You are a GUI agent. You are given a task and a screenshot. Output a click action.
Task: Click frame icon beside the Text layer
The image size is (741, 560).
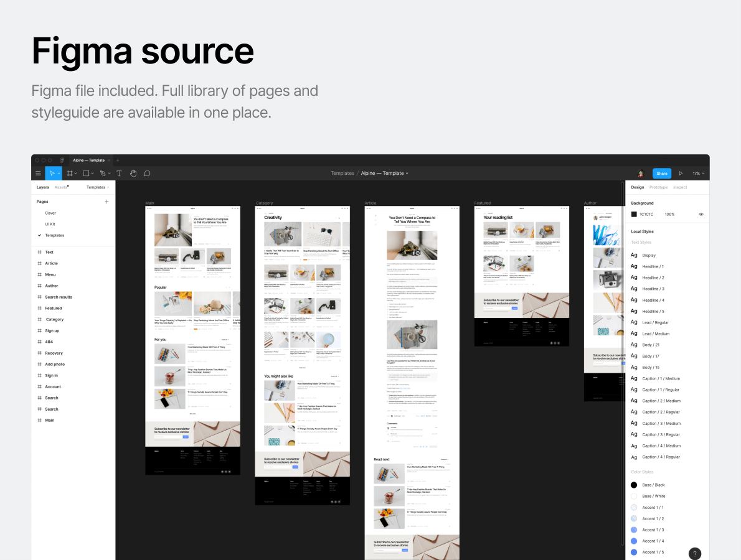[x=40, y=252]
